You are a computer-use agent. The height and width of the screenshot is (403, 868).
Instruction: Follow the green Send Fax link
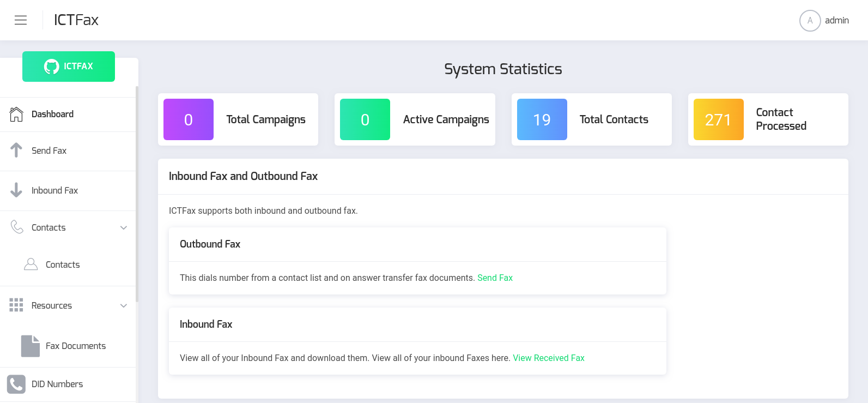tap(495, 278)
